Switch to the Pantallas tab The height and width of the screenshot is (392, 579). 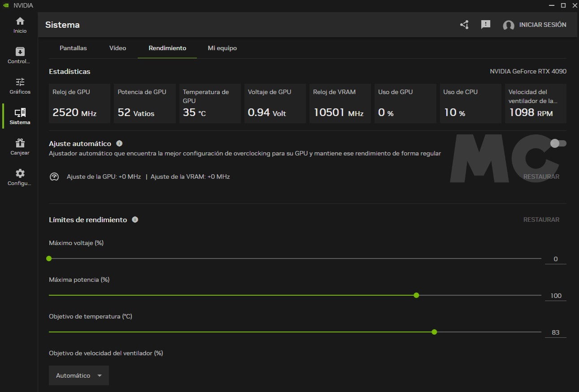pyautogui.click(x=73, y=48)
